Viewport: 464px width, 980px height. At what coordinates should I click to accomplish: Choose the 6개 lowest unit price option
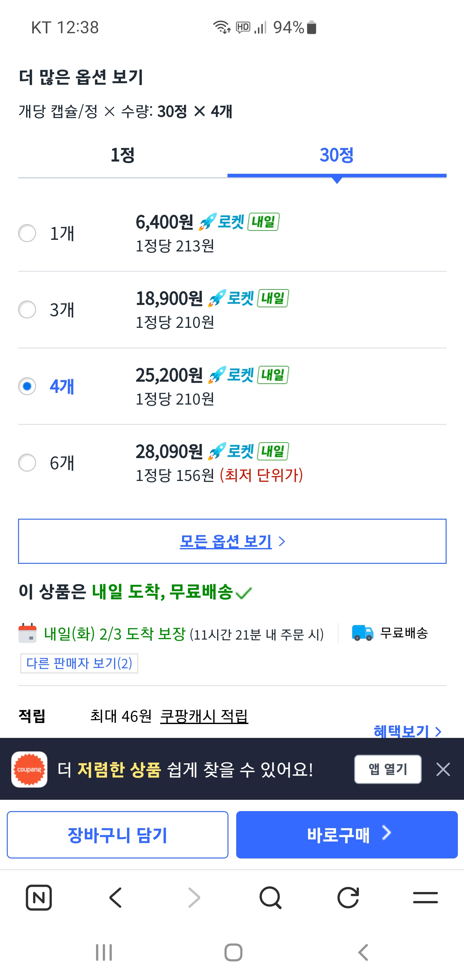click(x=27, y=463)
